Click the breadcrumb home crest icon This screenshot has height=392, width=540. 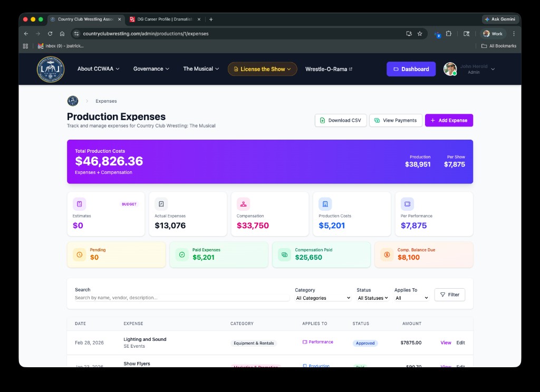tap(73, 101)
